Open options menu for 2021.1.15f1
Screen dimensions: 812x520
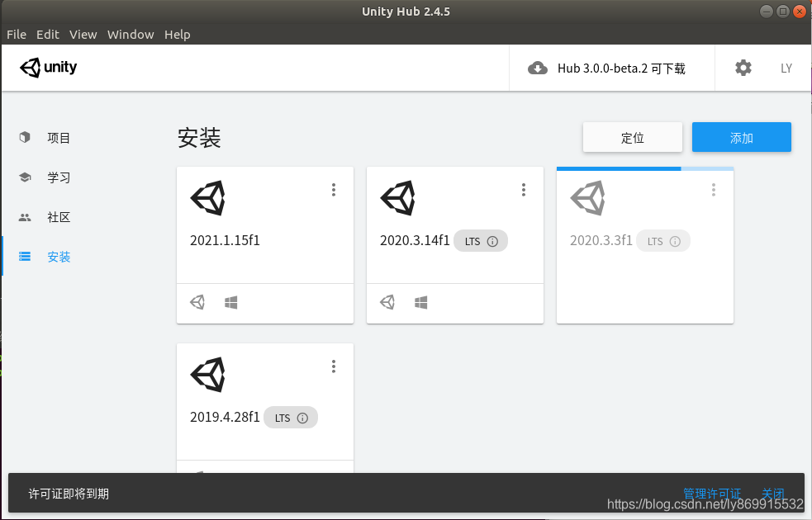tap(334, 190)
